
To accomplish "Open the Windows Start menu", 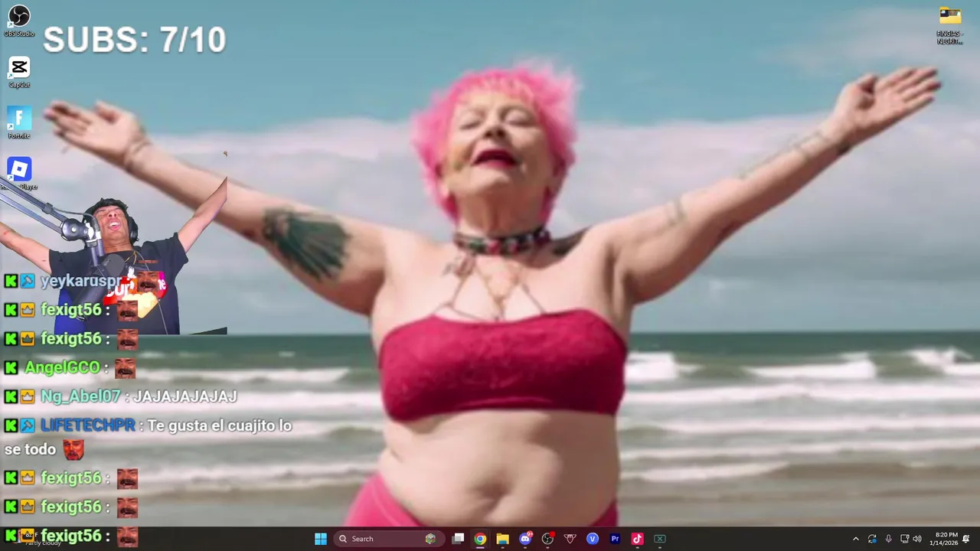I will point(321,539).
